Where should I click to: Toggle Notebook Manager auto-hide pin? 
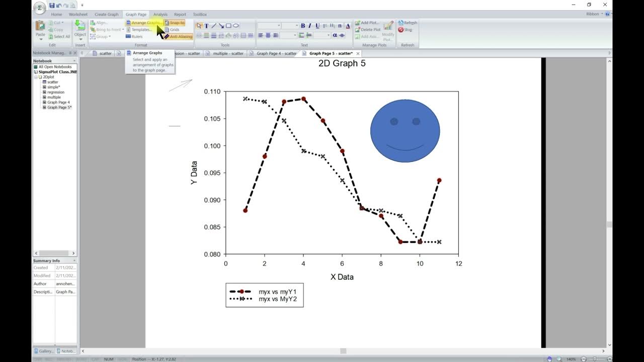click(70, 53)
